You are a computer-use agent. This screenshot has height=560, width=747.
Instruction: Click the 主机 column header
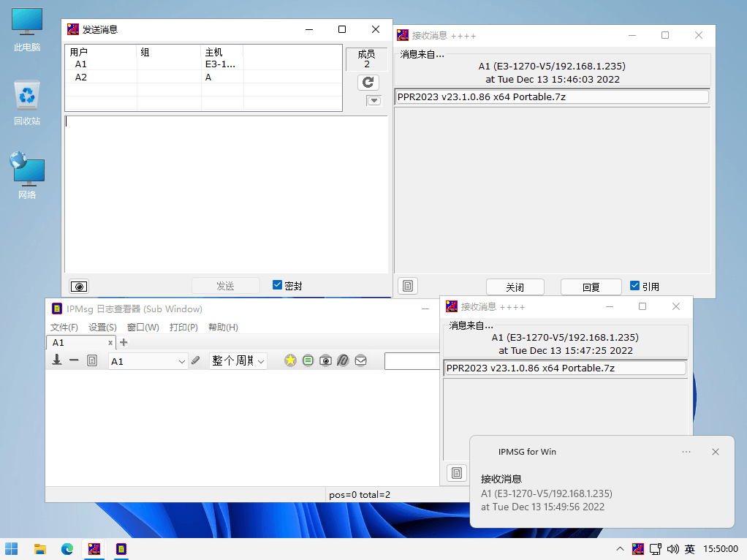click(x=222, y=52)
